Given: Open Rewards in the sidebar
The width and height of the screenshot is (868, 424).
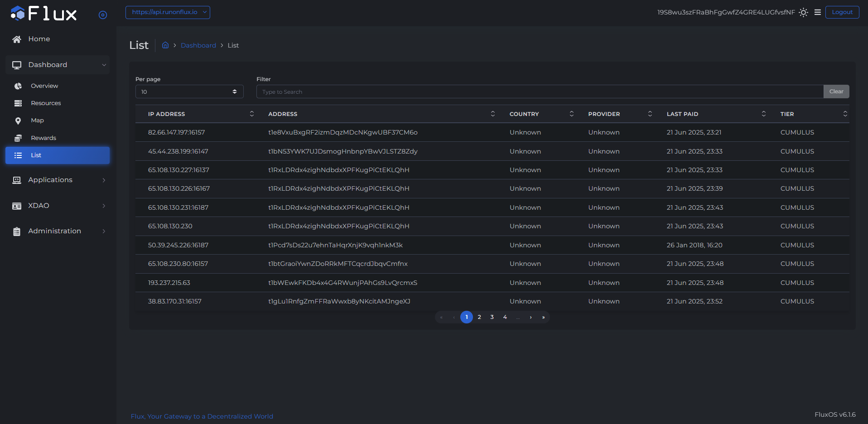Looking at the screenshot, I should click(43, 138).
